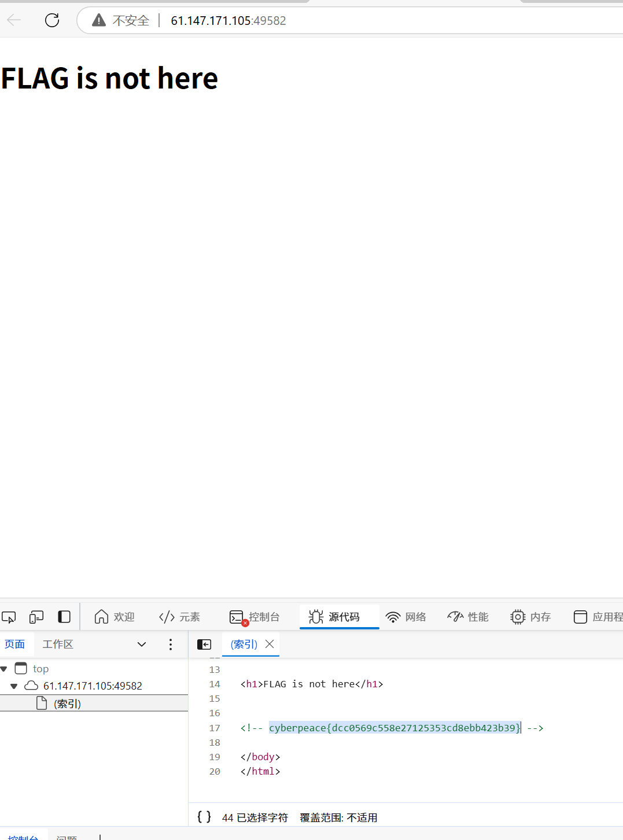The height and width of the screenshot is (840, 623).
Task: Toggle the navigator sidebar hide icon
Action: pos(204,644)
